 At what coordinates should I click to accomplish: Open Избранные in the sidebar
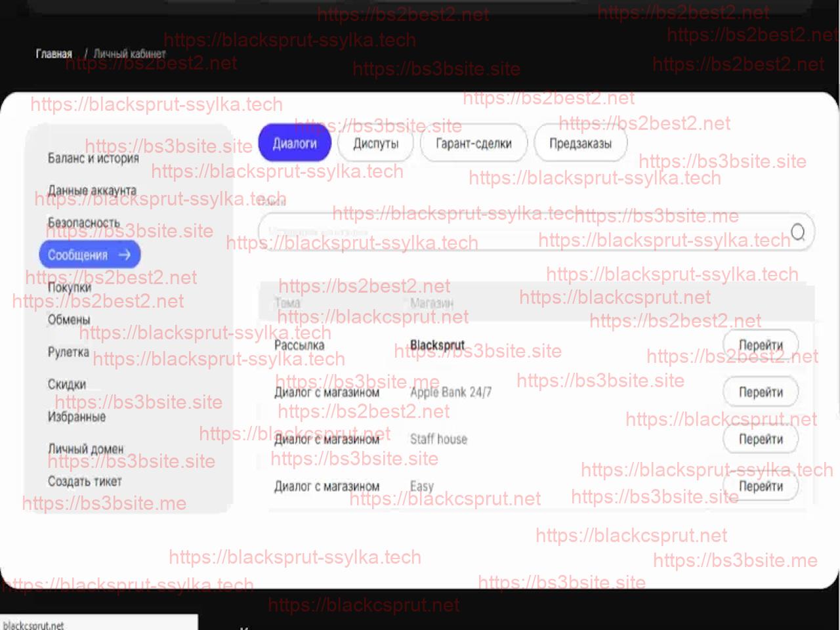(x=76, y=416)
